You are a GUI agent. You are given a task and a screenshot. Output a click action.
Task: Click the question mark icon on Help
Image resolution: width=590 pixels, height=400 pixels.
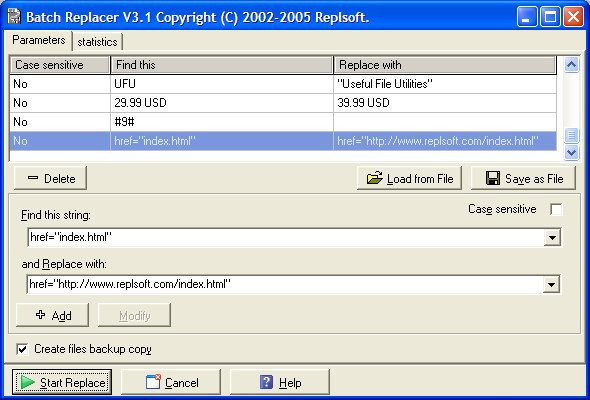pos(266,382)
